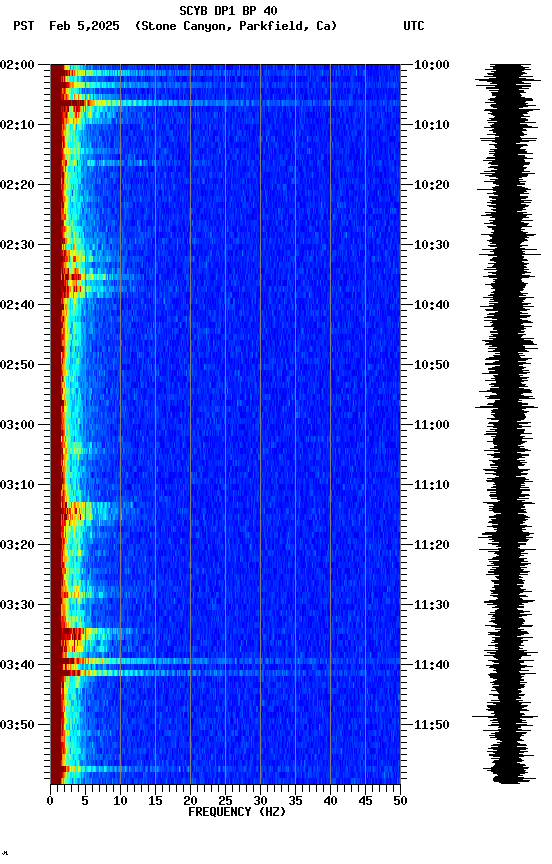Image resolution: width=552 pixels, height=864 pixels.
Task: Click the 'UTC' timezone label
Action: coord(414,26)
